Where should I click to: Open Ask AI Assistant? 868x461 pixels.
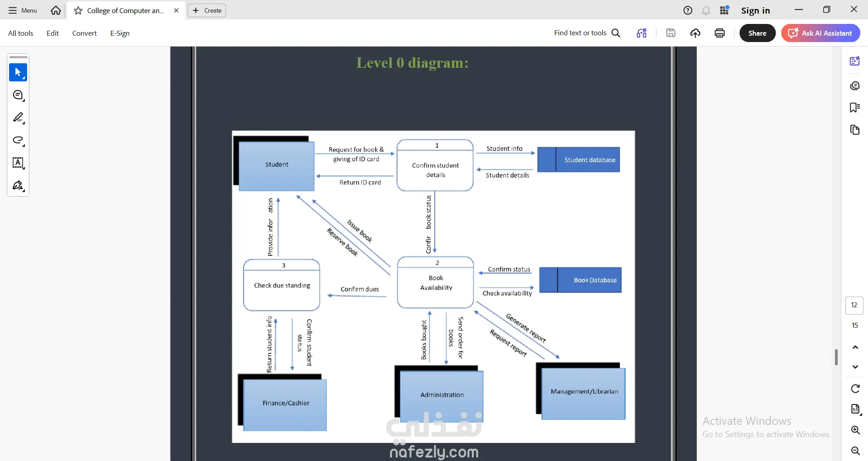pos(820,33)
